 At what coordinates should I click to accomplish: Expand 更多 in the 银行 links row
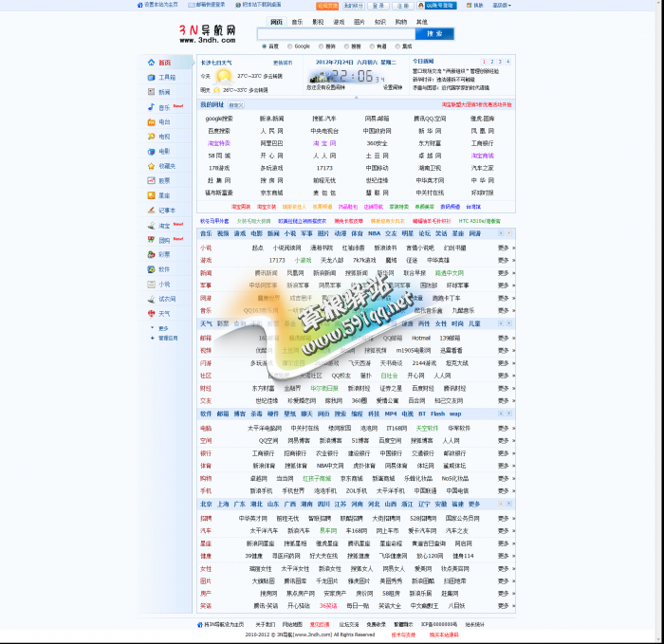coord(506,453)
